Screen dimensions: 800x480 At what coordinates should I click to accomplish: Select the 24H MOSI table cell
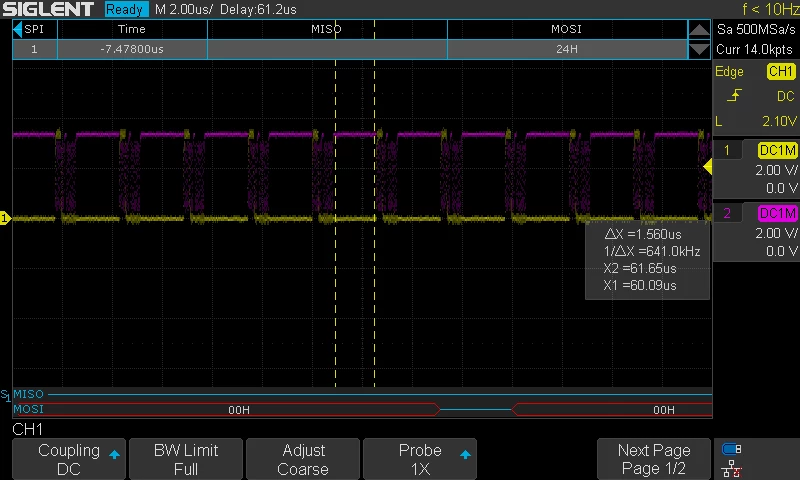pos(567,49)
